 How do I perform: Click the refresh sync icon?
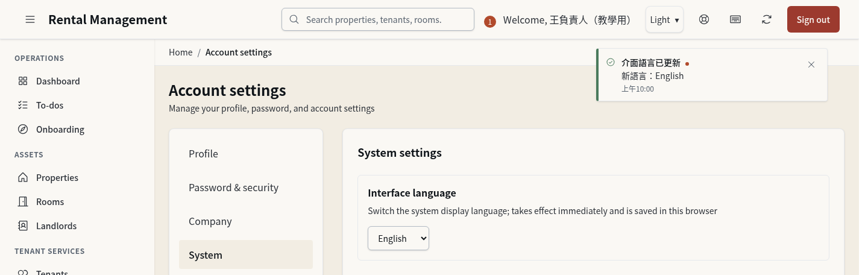[767, 19]
